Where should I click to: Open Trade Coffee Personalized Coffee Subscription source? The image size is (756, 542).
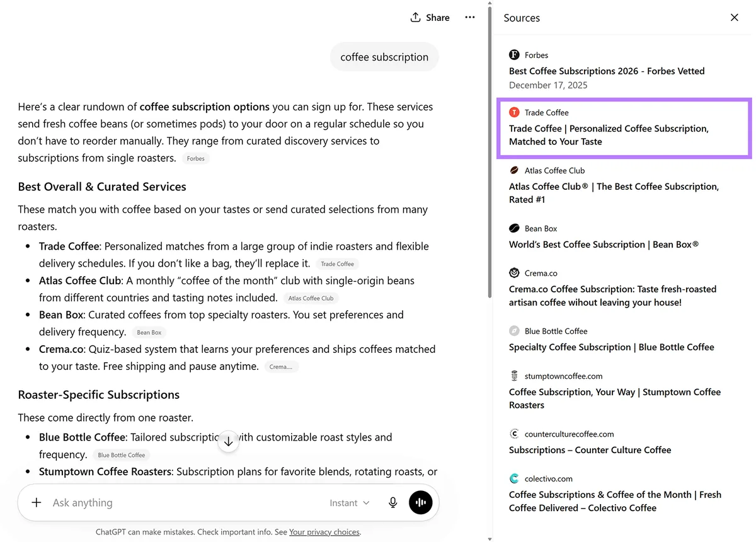[609, 135]
